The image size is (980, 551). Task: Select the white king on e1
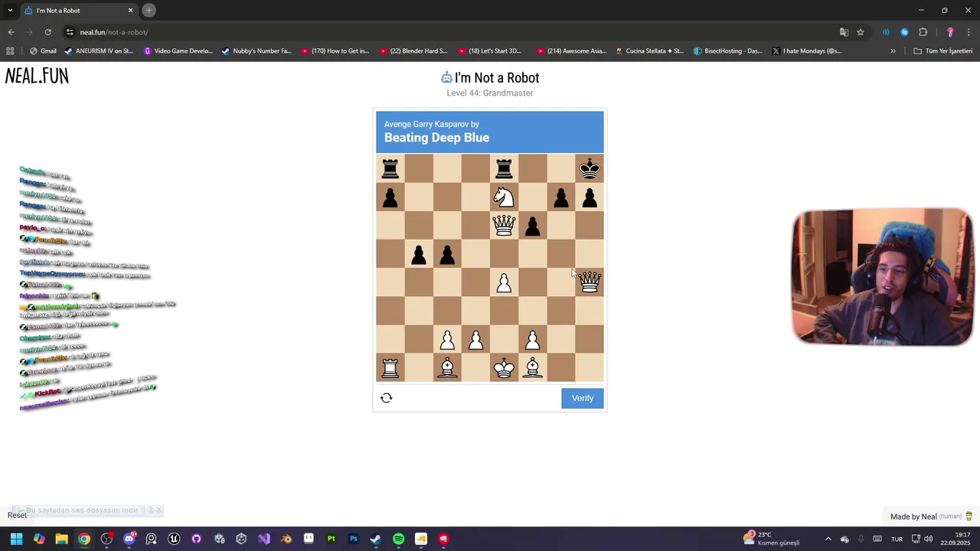pyautogui.click(x=504, y=368)
